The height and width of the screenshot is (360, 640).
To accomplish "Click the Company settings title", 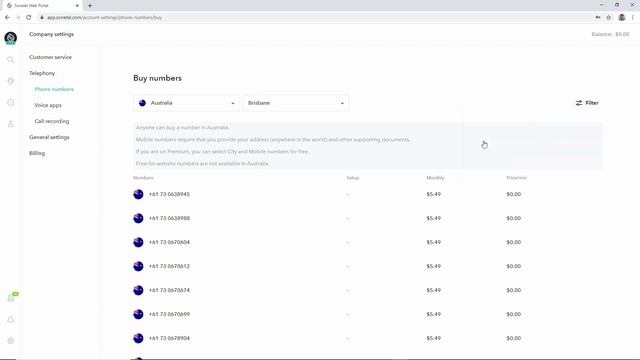I will [51, 34].
